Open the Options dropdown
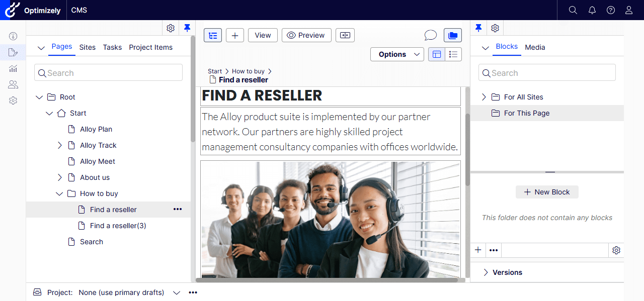The width and height of the screenshot is (644, 301). tap(397, 54)
